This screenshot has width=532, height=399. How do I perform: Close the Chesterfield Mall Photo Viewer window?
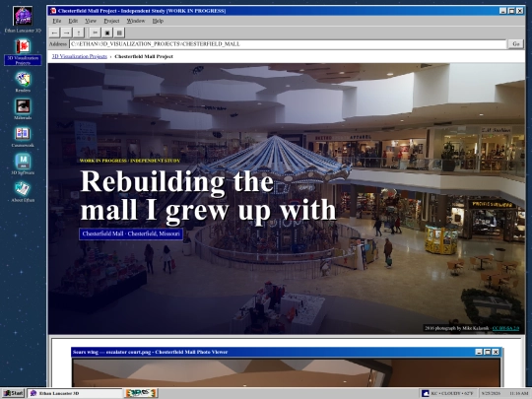(x=496, y=352)
